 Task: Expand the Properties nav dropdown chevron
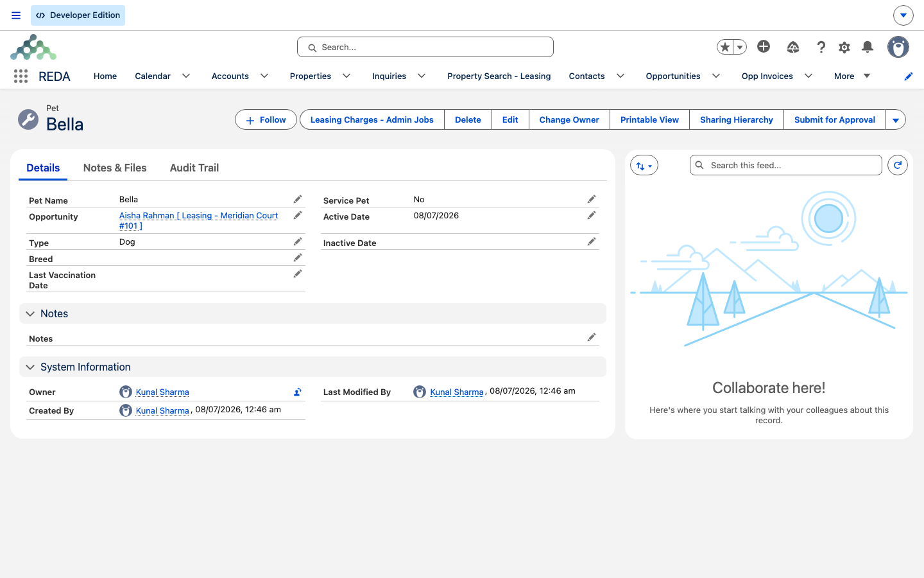[346, 76]
